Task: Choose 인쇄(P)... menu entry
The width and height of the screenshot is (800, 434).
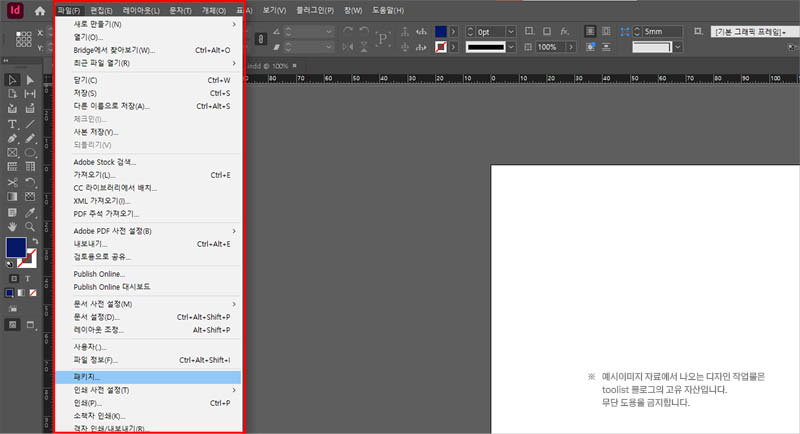Action: [148, 403]
